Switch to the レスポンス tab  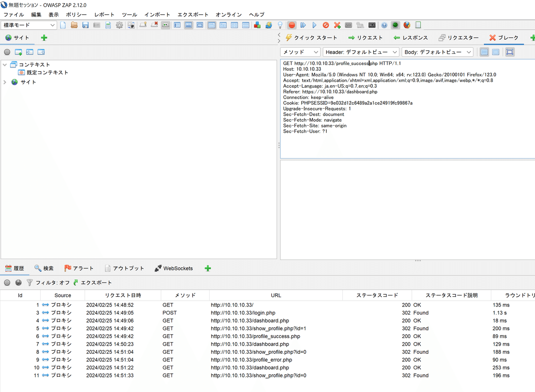tap(411, 38)
